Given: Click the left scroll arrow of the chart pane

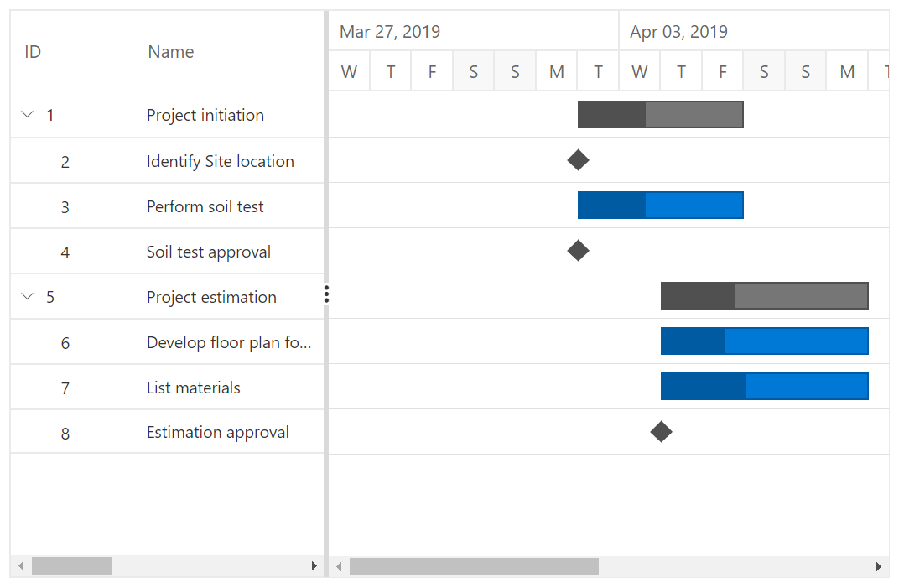Looking at the screenshot, I should (x=339, y=566).
